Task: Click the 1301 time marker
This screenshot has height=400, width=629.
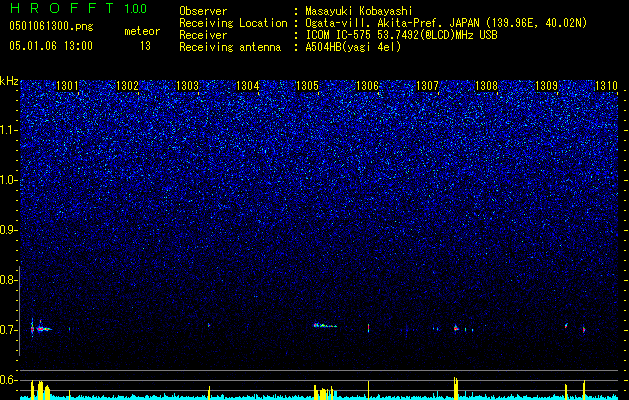Action: [67, 86]
